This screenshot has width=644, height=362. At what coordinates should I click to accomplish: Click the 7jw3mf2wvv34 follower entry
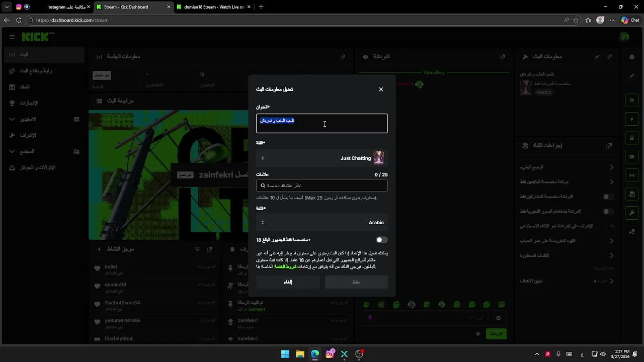pos(155,305)
